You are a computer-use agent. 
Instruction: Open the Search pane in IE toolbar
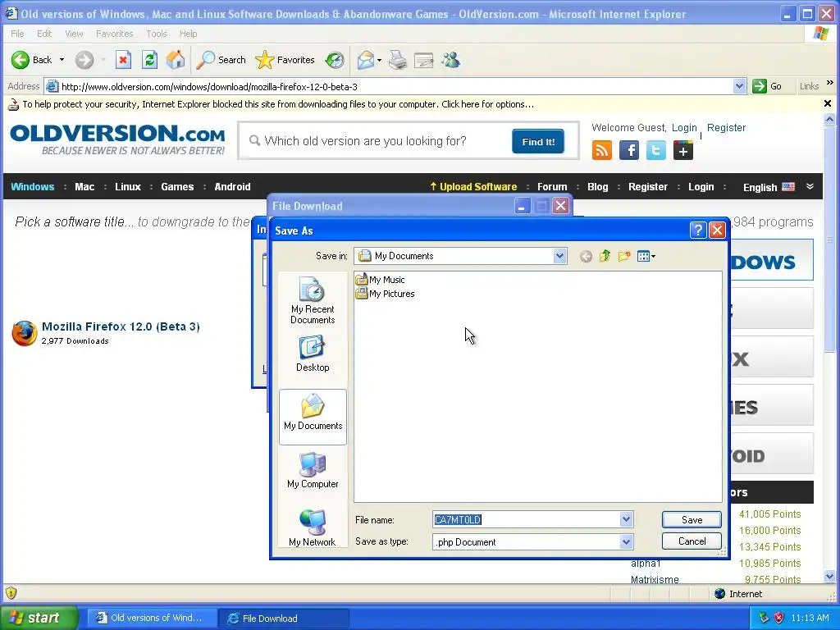[221, 60]
